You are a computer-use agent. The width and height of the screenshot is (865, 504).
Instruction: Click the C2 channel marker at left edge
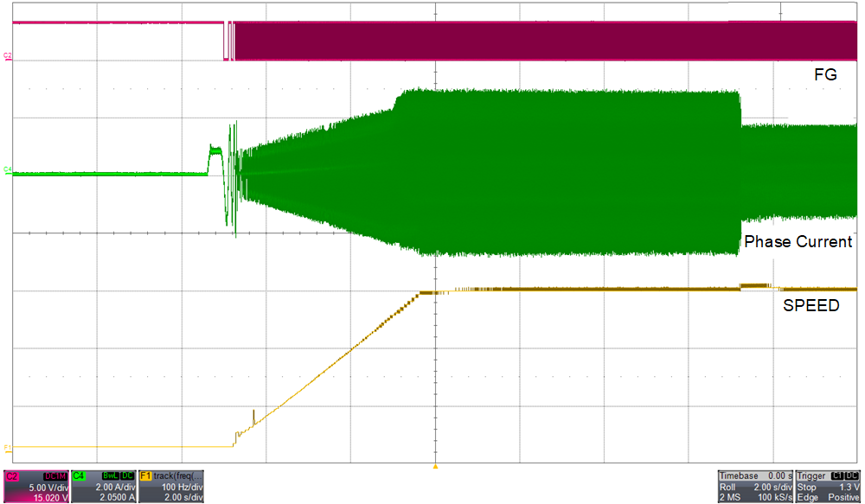8,56
